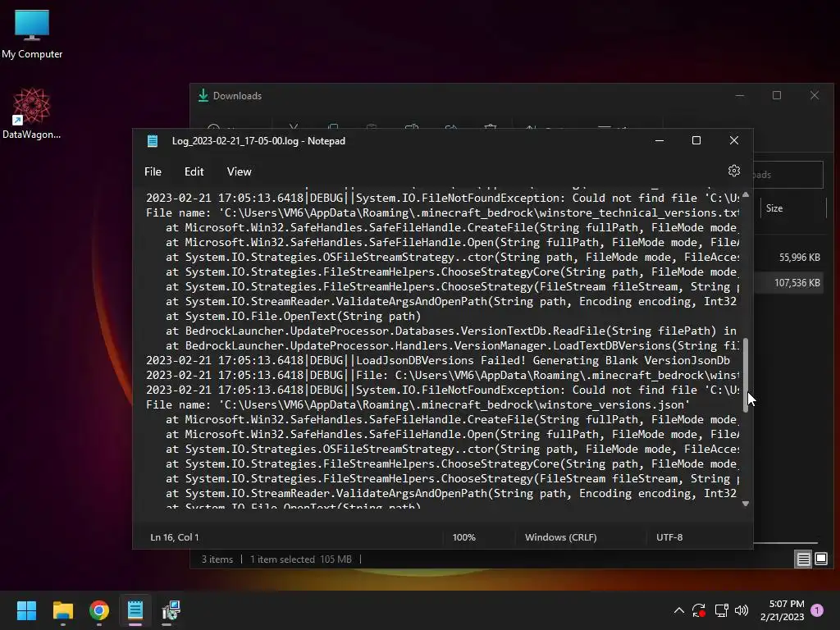Switch Downloads to large icons view
The width and height of the screenshot is (840, 630).
click(820, 559)
